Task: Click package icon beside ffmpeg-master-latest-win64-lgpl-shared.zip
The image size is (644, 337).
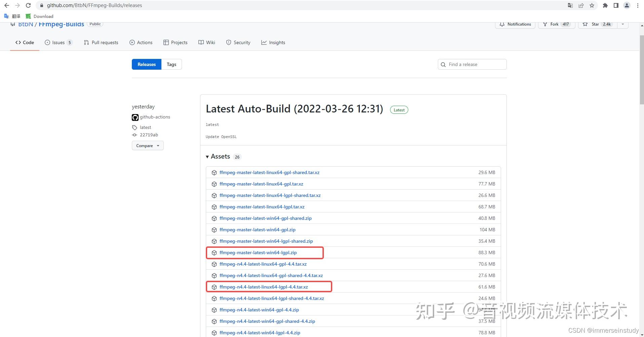Action: tap(214, 241)
